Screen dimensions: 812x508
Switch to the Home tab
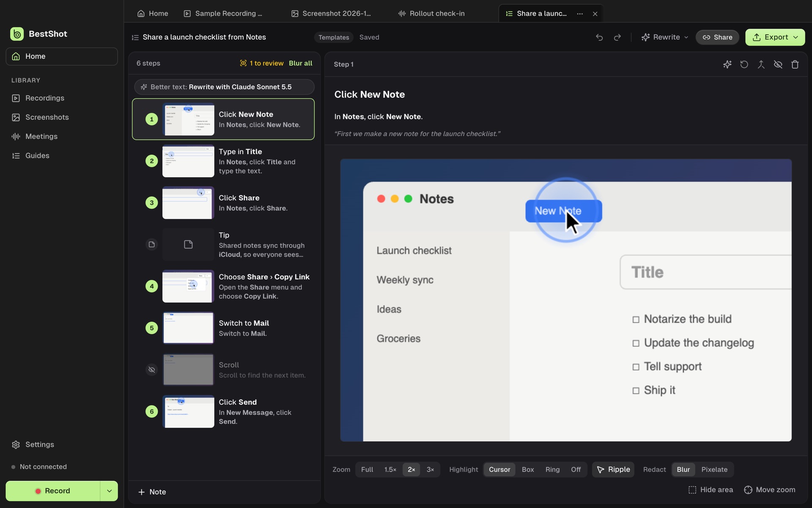(x=153, y=14)
